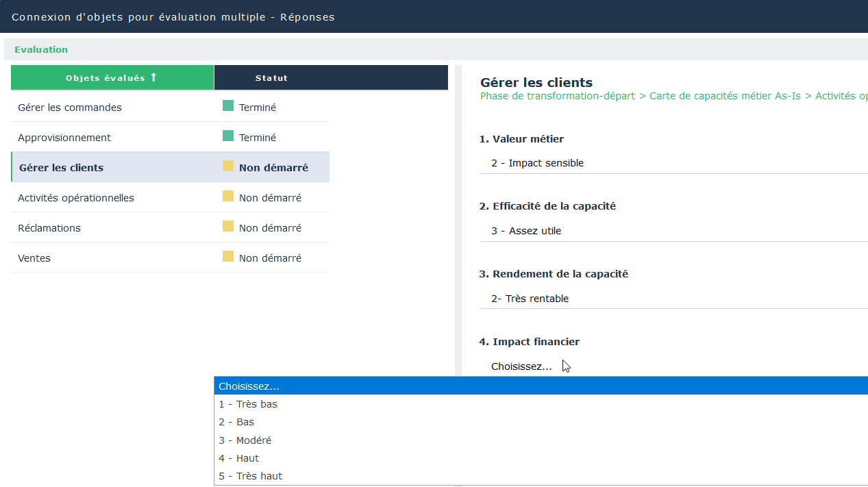
Task: Click yellow status square for Réclamations
Action: click(x=228, y=227)
